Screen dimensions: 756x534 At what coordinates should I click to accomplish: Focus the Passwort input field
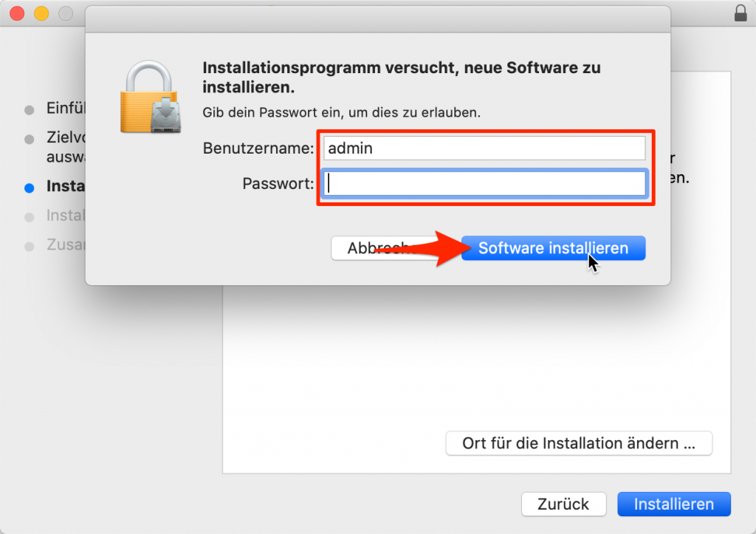(x=484, y=183)
